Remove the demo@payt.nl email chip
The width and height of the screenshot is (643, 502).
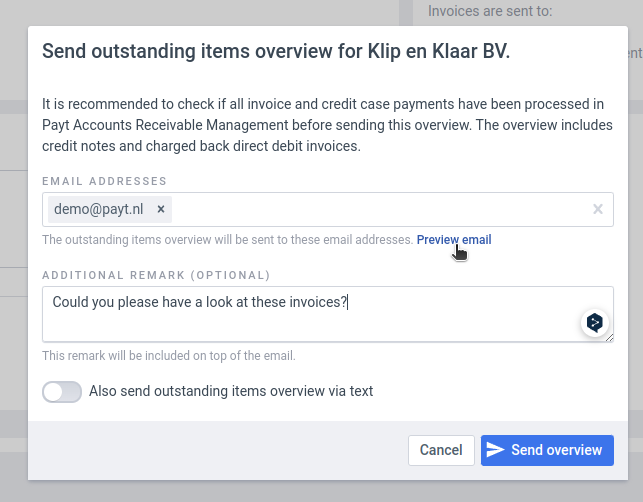pos(161,210)
